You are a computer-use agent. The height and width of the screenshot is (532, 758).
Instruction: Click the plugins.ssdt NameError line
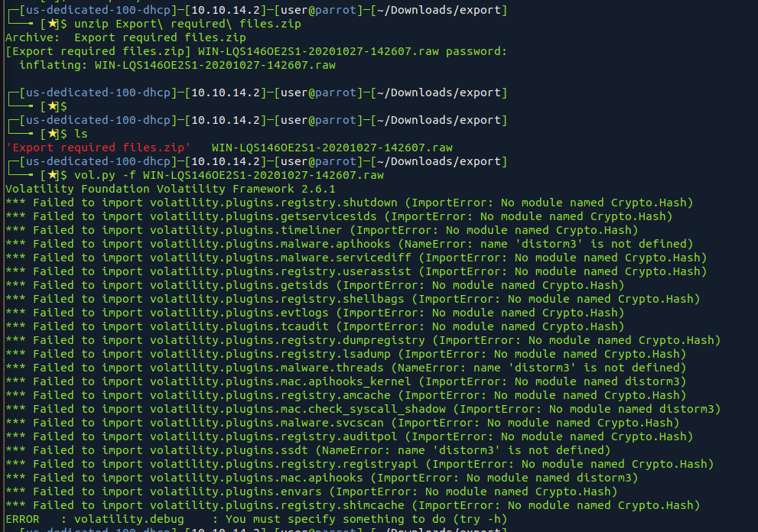point(308,451)
